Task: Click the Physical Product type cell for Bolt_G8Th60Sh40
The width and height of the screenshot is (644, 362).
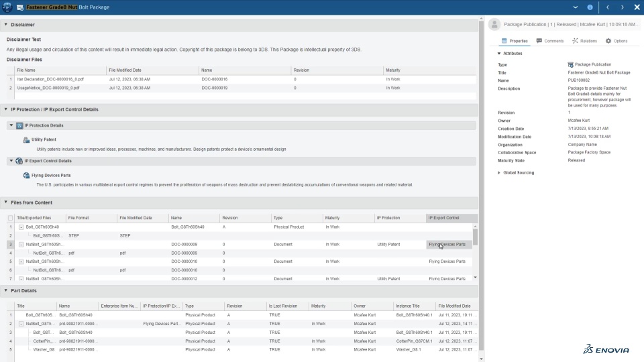Action: [x=288, y=227]
